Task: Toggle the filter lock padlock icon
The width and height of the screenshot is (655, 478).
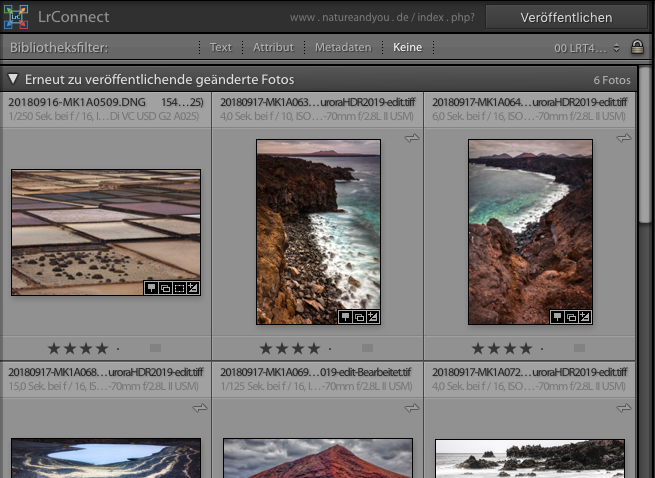Action: pyautogui.click(x=637, y=47)
